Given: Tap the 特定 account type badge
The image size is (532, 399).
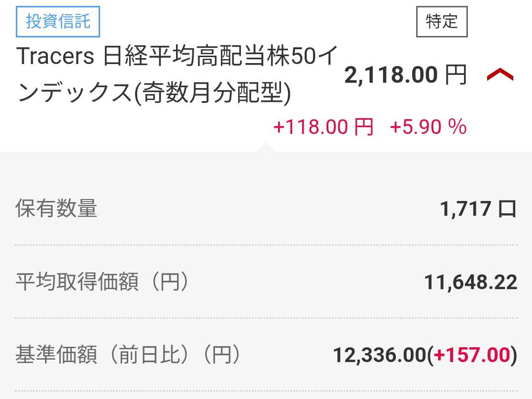Looking at the screenshot, I should (x=441, y=22).
